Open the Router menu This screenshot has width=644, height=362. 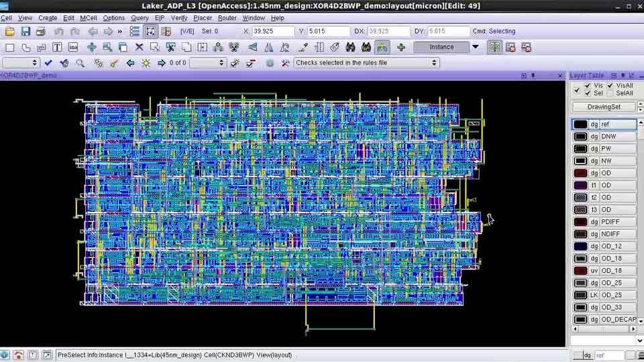[x=227, y=18]
